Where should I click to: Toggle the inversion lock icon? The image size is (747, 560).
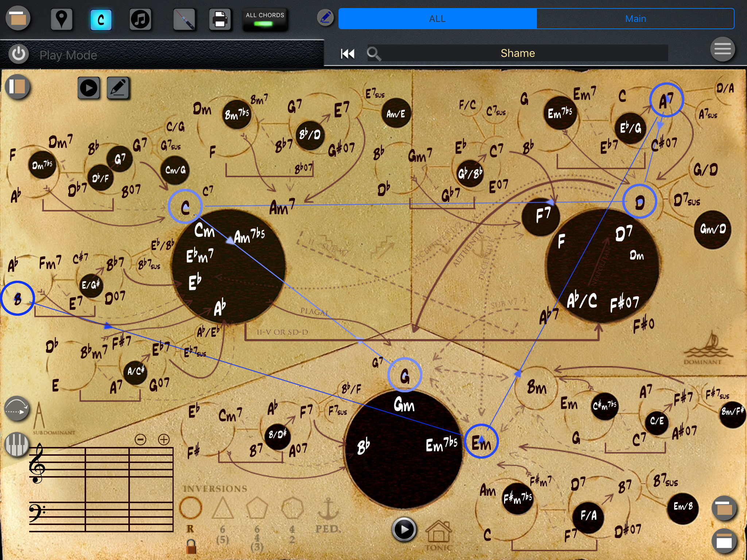(x=191, y=547)
